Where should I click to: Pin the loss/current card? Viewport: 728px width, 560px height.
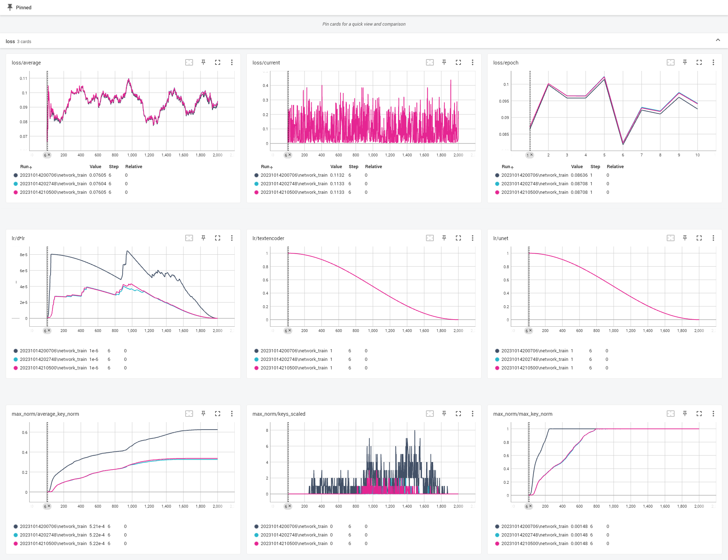[444, 62]
